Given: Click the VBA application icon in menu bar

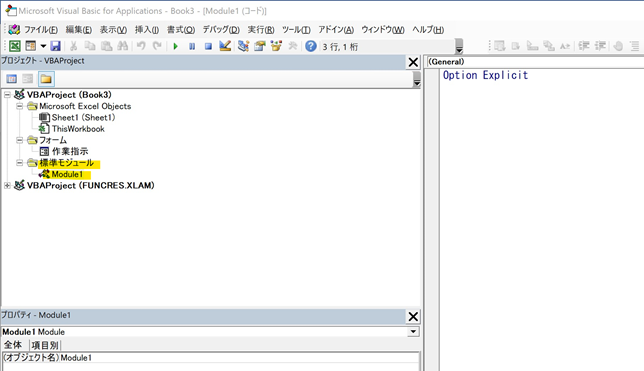Looking at the screenshot, I should [14, 30].
